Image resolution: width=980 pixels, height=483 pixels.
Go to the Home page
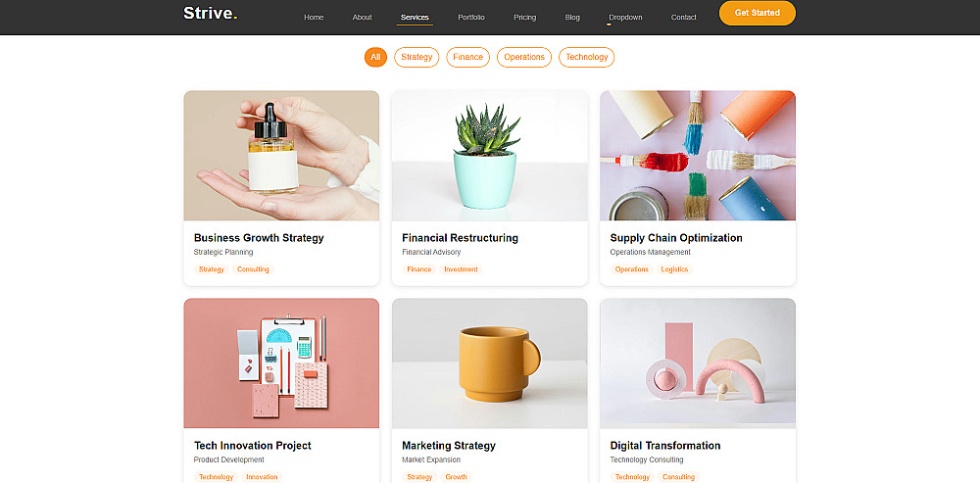pyautogui.click(x=314, y=18)
